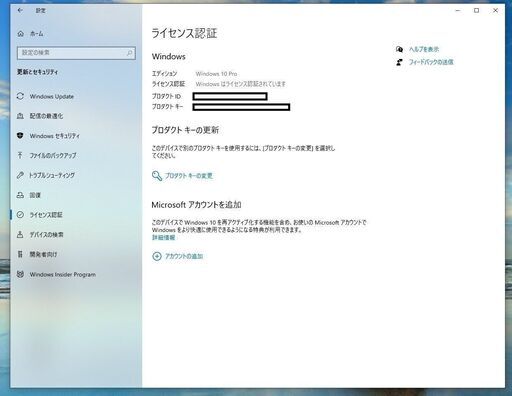512x396 pixels.
Task: Click ヘルプを表示 link
Action: (x=424, y=49)
